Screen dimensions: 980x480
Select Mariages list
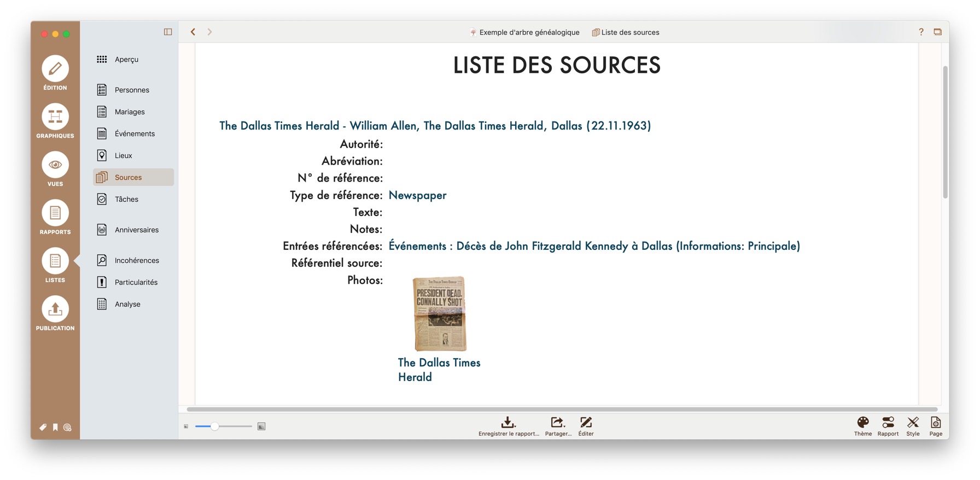pos(133,112)
